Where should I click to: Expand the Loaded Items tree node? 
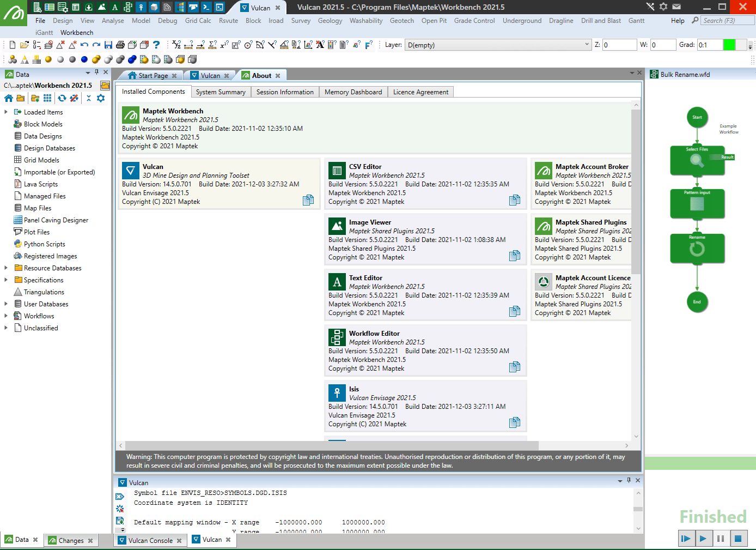6,112
